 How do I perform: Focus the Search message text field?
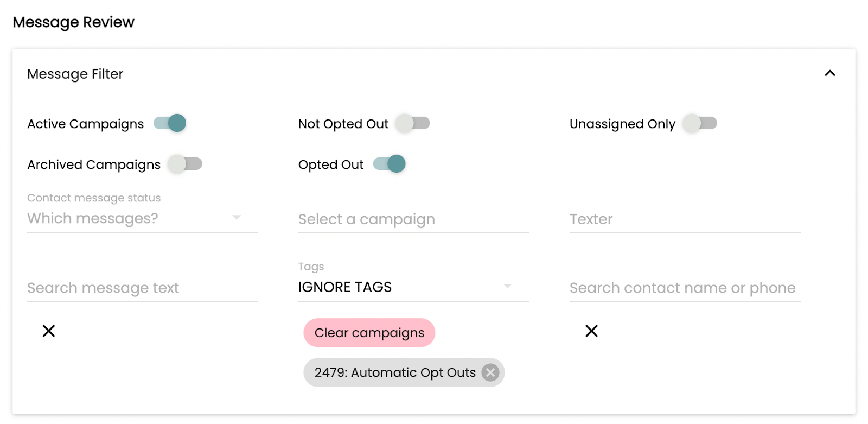tap(142, 288)
